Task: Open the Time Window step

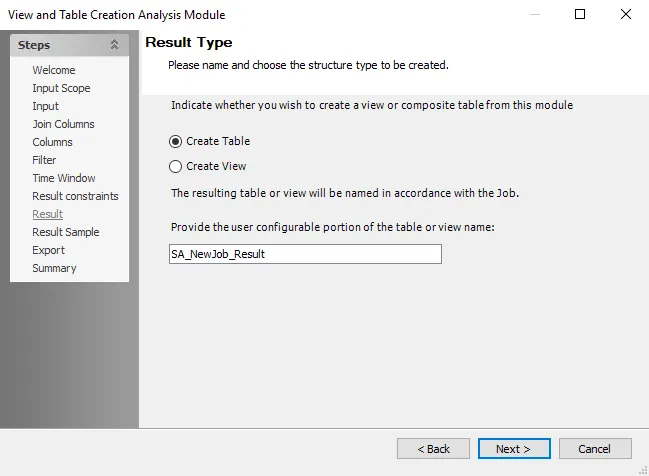Action: (x=64, y=178)
